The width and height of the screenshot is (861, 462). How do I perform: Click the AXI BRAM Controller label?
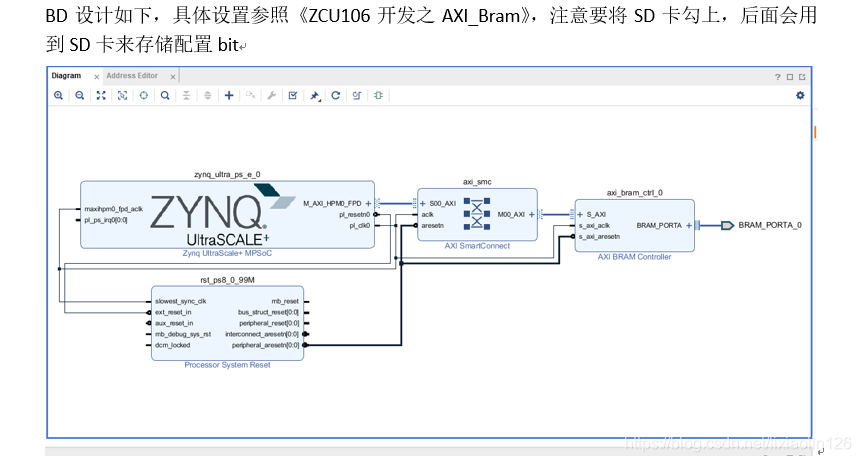634,257
